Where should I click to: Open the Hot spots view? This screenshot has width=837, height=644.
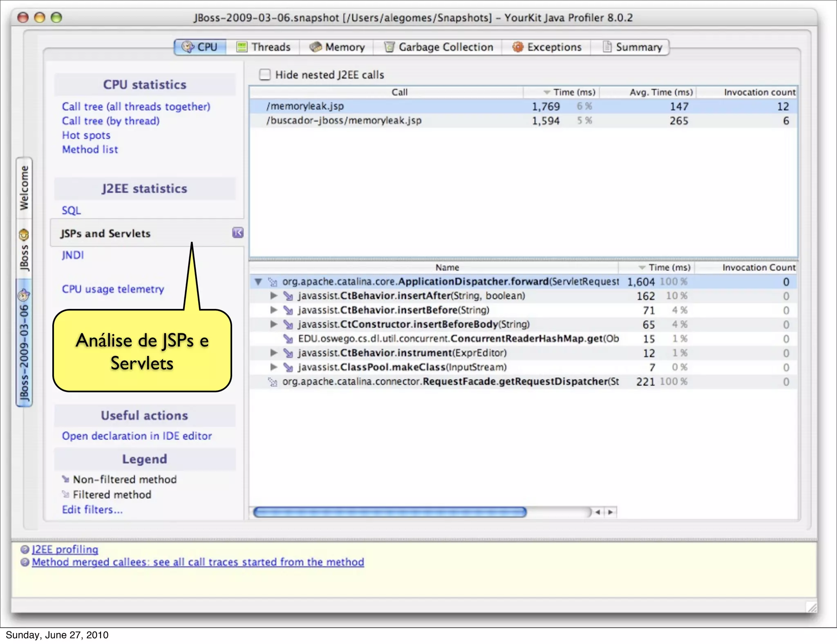86,135
